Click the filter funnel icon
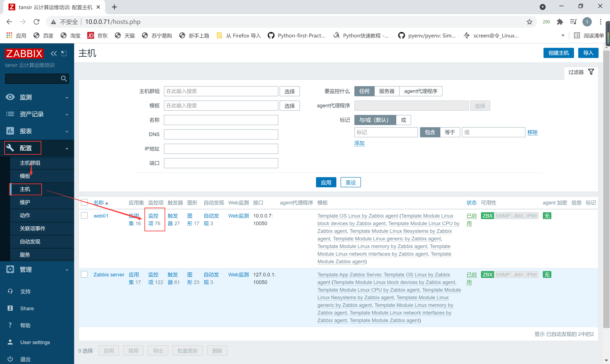 591,72
